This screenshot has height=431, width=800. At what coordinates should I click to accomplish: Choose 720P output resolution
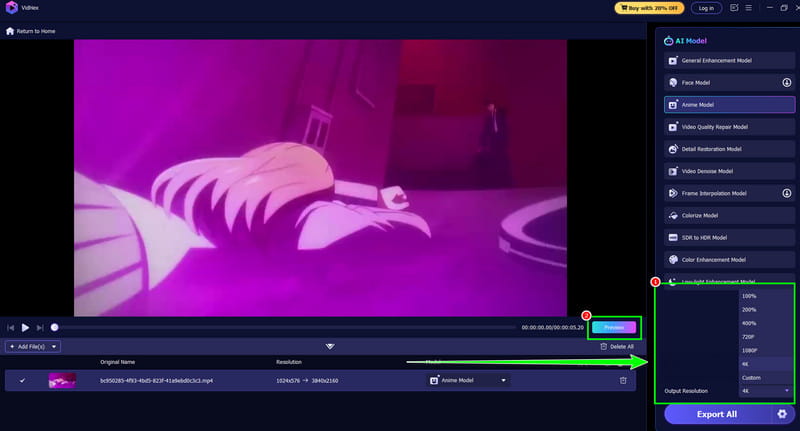(x=766, y=337)
